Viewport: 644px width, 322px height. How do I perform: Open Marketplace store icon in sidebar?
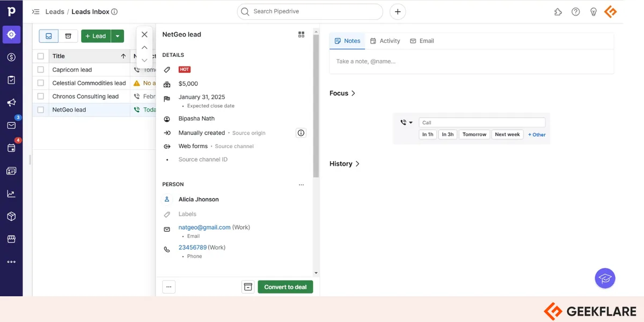click(11, 239)
